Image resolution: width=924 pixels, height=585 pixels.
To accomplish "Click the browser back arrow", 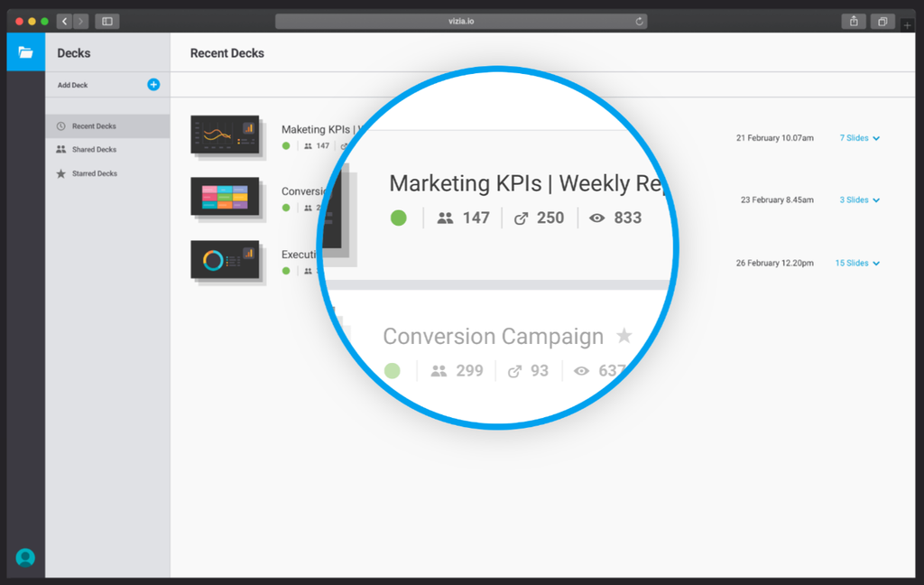I will (x=65, y=21).
